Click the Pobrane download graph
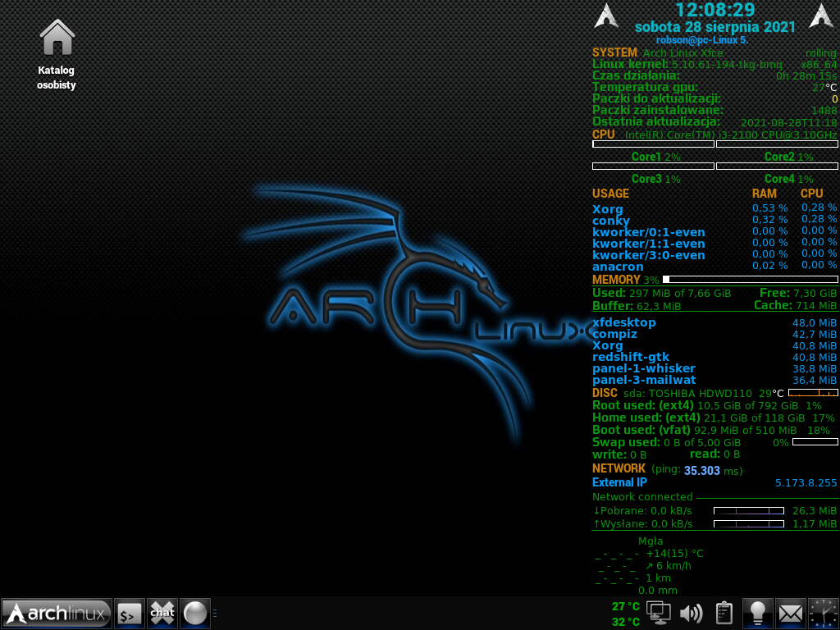The image size is (840, 630). coord(749,510)
